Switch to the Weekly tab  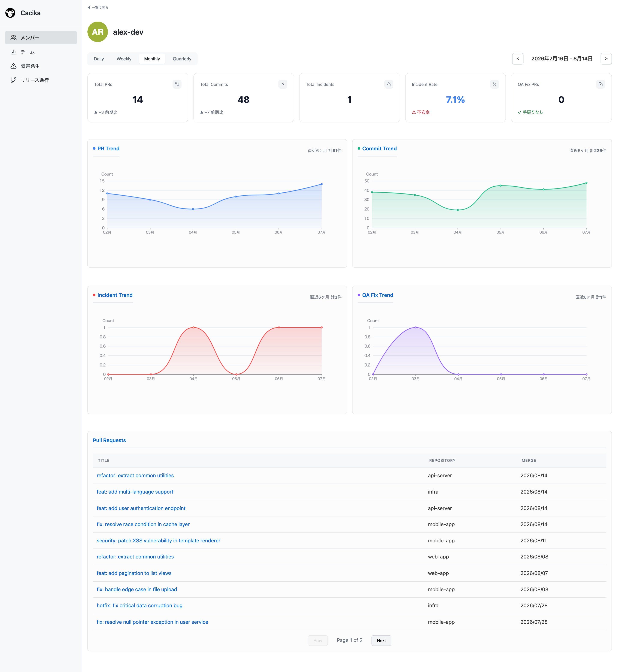tap(124, 59)
